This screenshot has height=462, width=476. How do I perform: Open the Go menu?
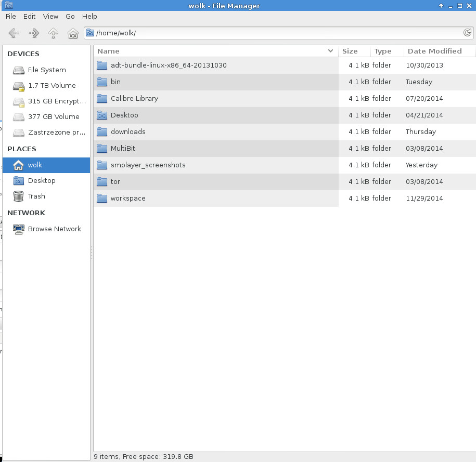click(70, 17)
